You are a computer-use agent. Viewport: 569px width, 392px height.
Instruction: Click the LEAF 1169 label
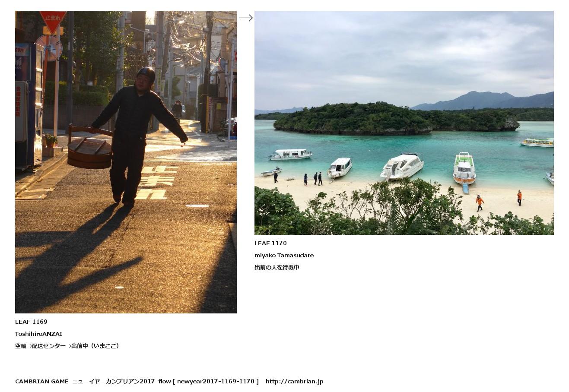pos(31,322)
